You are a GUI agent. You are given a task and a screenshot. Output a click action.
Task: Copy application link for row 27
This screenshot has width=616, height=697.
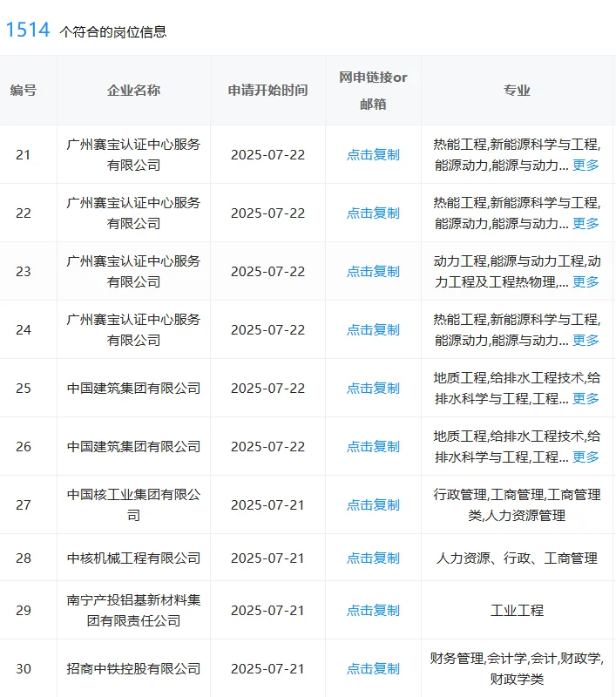click(x=373, y=505)
